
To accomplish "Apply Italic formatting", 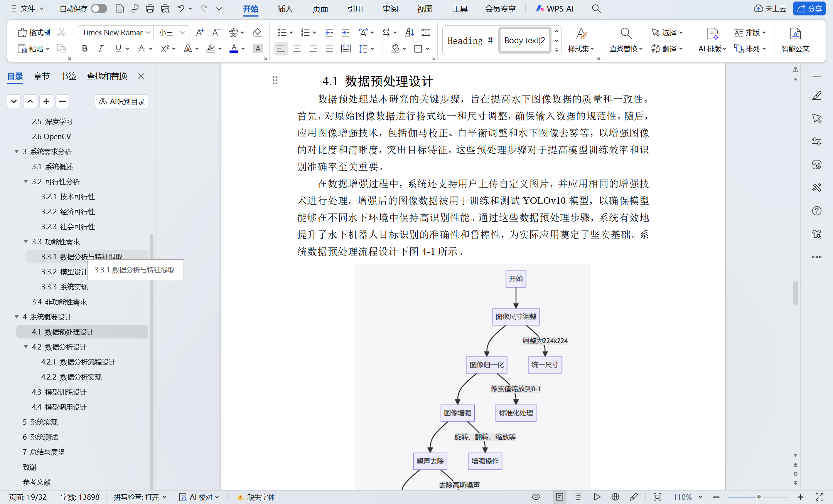I will pyautogui.click(x=101, y=49).
